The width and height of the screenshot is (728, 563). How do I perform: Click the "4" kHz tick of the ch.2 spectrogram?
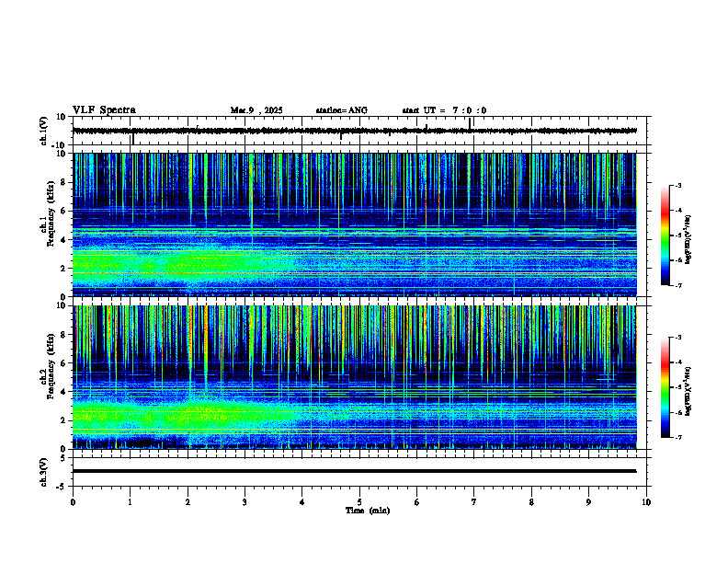(x=64, y=392)
